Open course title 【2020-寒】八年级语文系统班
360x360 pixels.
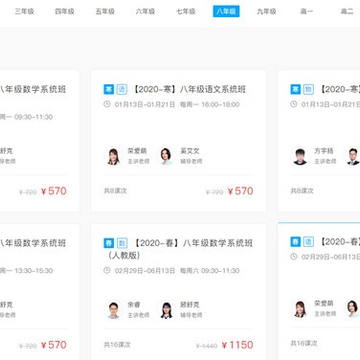point(189,89)
